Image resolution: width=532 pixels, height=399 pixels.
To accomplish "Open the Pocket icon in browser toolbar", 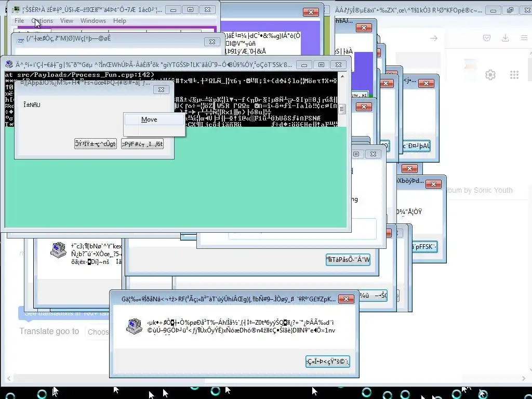I will click(487, 38).
